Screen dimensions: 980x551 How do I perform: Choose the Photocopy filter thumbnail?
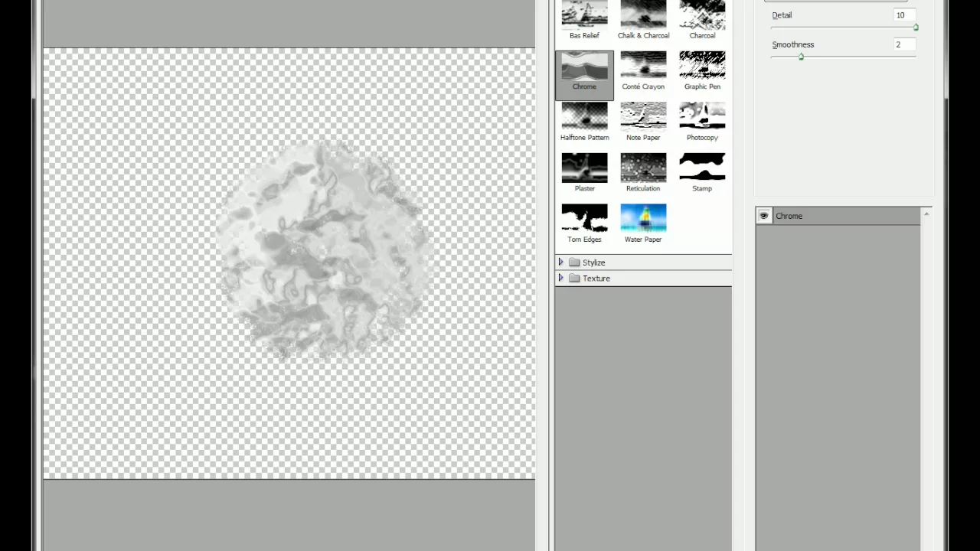click(702, 122)
